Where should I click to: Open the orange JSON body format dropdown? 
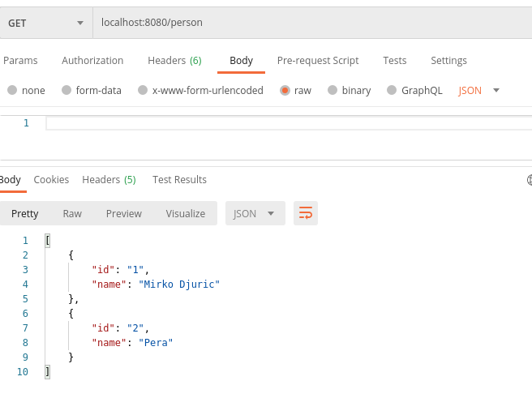(478, 91)
